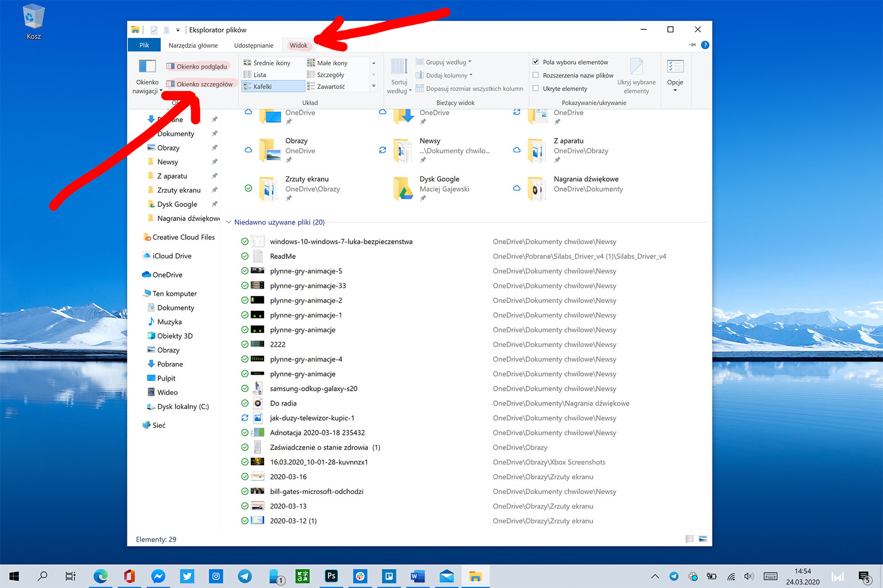Open Kosz recycle bin on desktop
The width and height of the screenshot is (883, 588).
click(34, 22)
